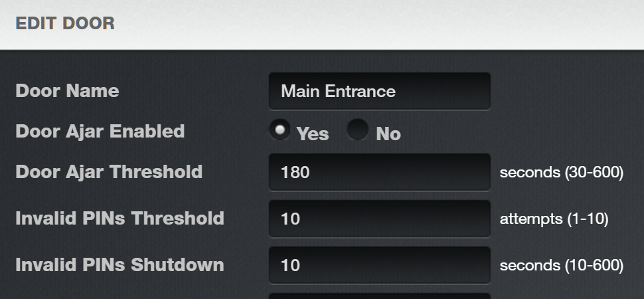Click the partially visible field below Invalid PINs Shutdown
Image resolution: width=644 pixels, height=299 pixels.
point(380,296)
